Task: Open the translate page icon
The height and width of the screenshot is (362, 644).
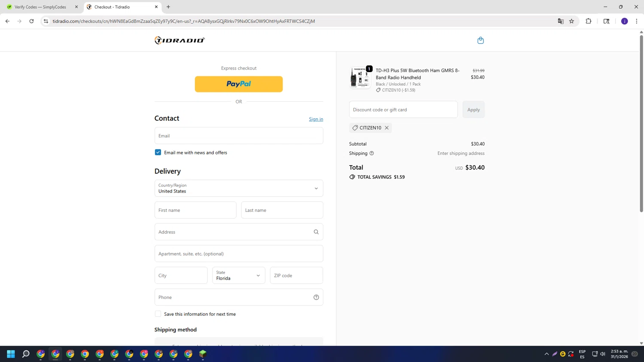Action: point(561,21)
